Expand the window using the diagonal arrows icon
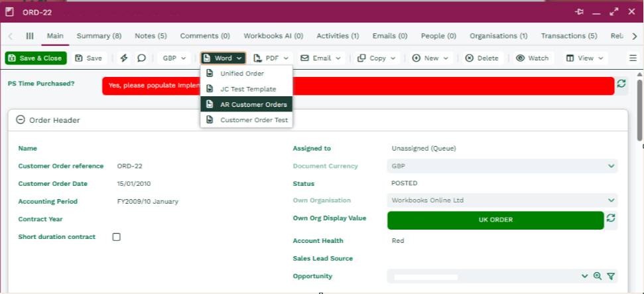Image resolution: width=644 pixels, height=294 pixels. pyautogui.click(x=614, y=12)
